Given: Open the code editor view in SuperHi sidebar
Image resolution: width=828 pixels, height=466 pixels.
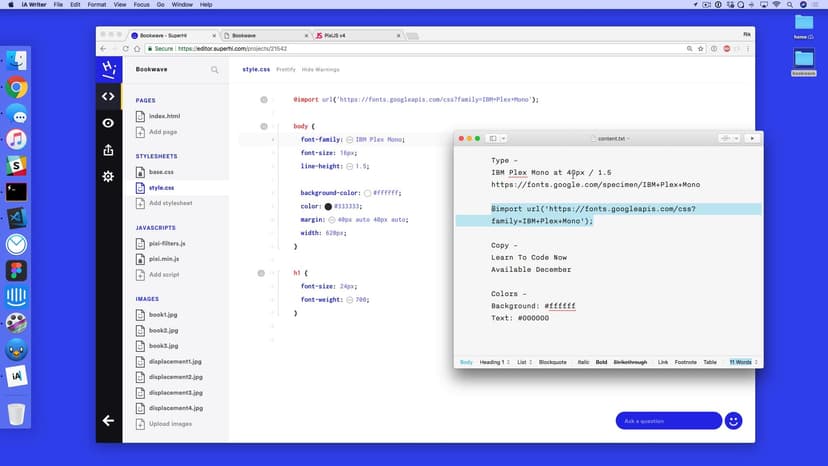Looking at the screenshot, I should pos(108,96).
